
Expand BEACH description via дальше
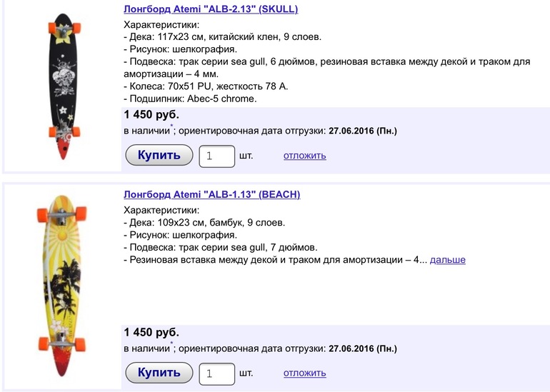(x=447, y=260)
